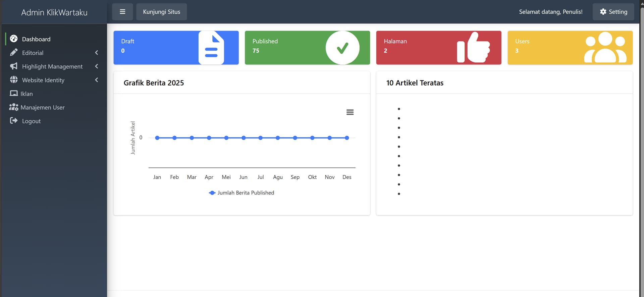644x297 pixels.
Task: Click the Published checkmark icon
Action: (342, 48)
